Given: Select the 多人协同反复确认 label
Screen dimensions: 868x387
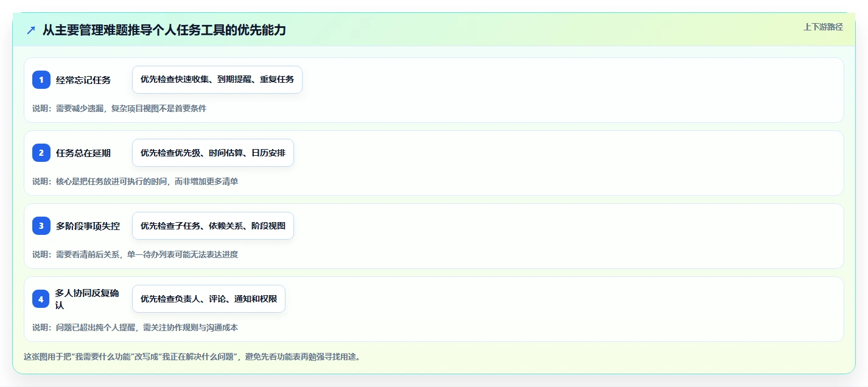Looking at the screenshot, I should (87, 299).
